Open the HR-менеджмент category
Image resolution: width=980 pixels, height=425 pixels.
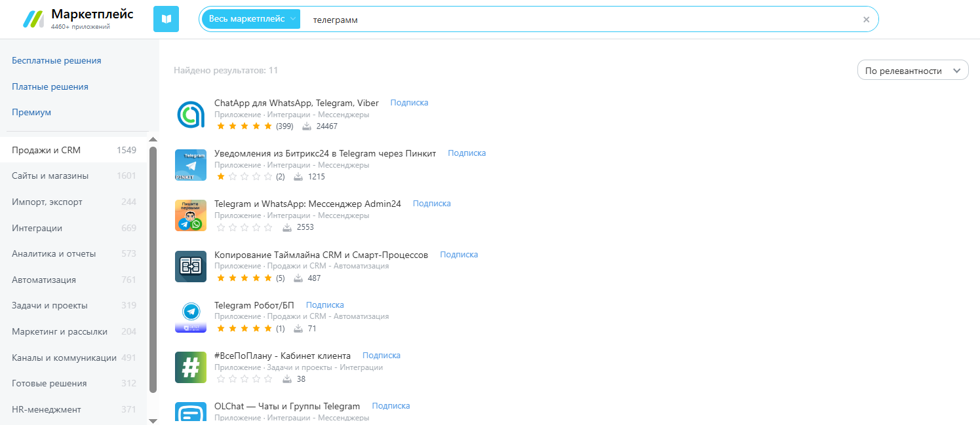click(x=74, y=409)
